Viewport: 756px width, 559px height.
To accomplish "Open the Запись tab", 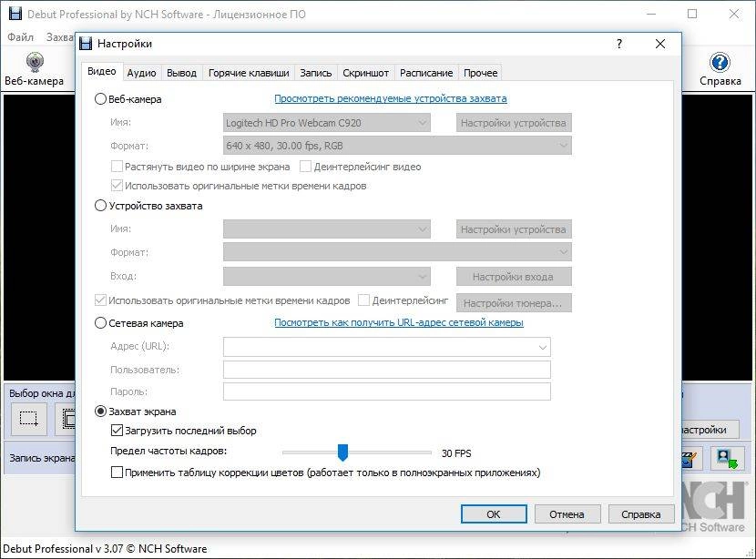I will pyautogui.click(x=316, y=73).
